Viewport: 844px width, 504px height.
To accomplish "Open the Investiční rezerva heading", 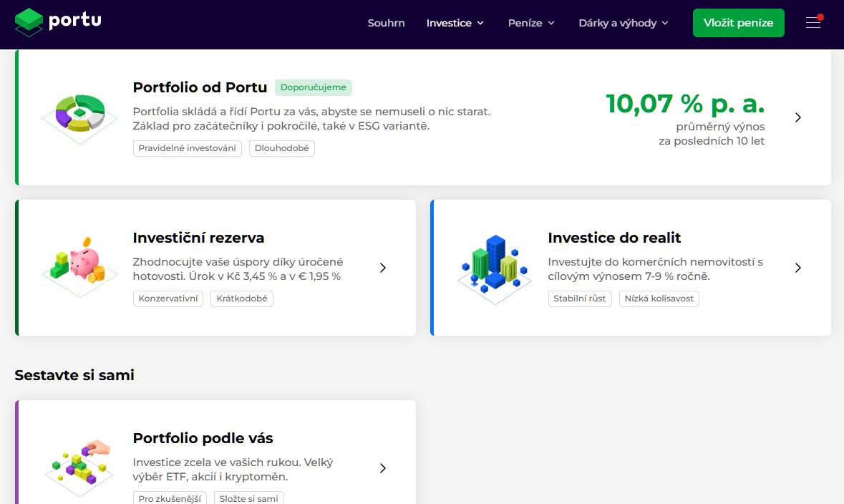I will pyautogui.click(x=198, y=238).
